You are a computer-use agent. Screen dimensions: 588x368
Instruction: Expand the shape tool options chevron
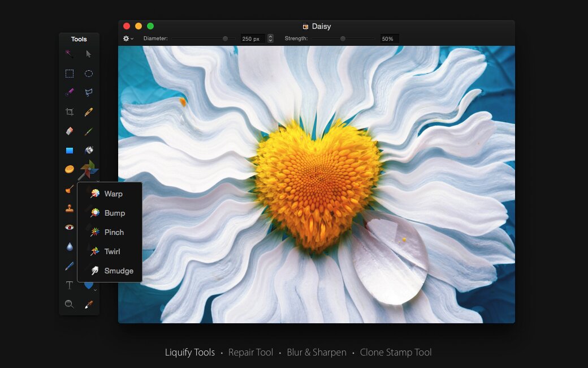coord(95,290)
